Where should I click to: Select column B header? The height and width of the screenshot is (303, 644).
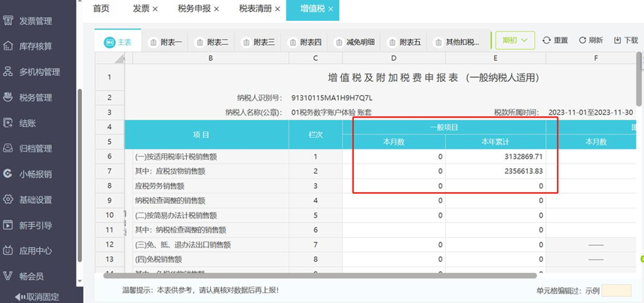click(211, 58)
